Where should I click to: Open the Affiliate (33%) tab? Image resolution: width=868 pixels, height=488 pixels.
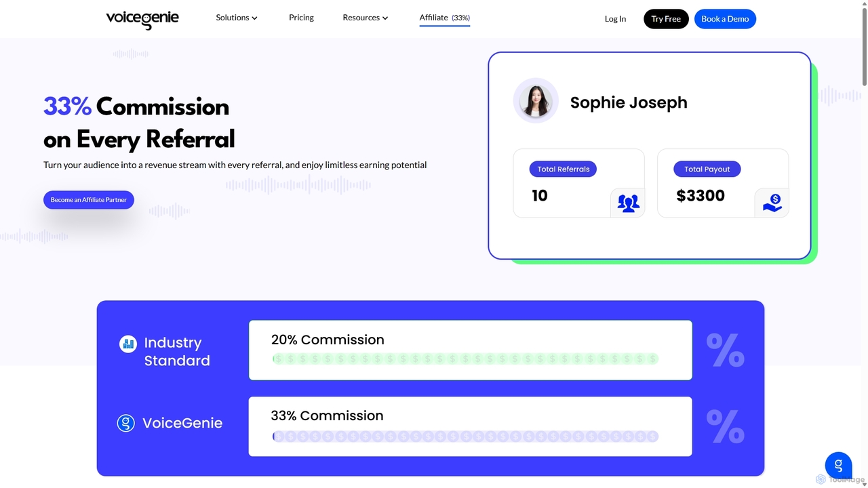[x=445, y=18]
